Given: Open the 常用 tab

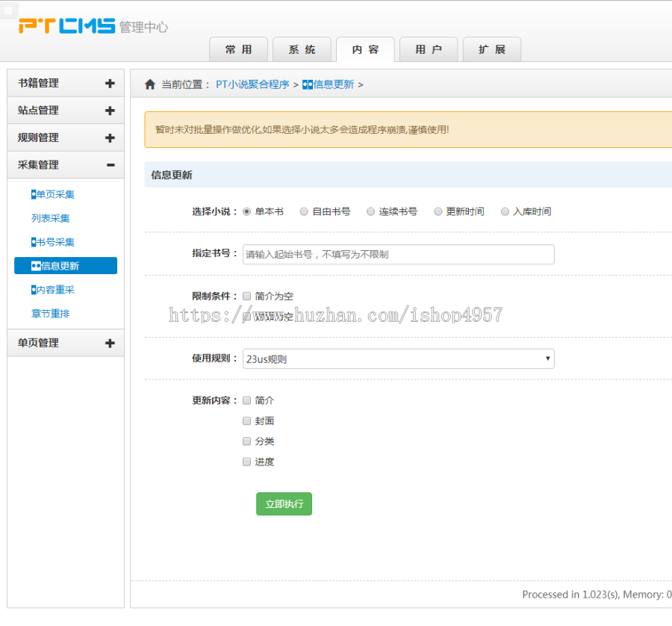Looking at the screenshot, I should (x=238, y=50).
